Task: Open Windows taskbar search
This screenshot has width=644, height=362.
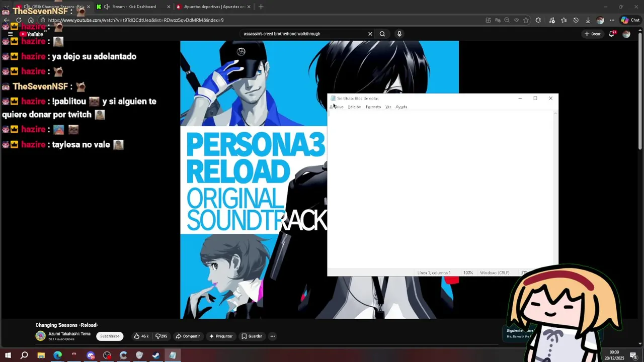Action: 24,355
